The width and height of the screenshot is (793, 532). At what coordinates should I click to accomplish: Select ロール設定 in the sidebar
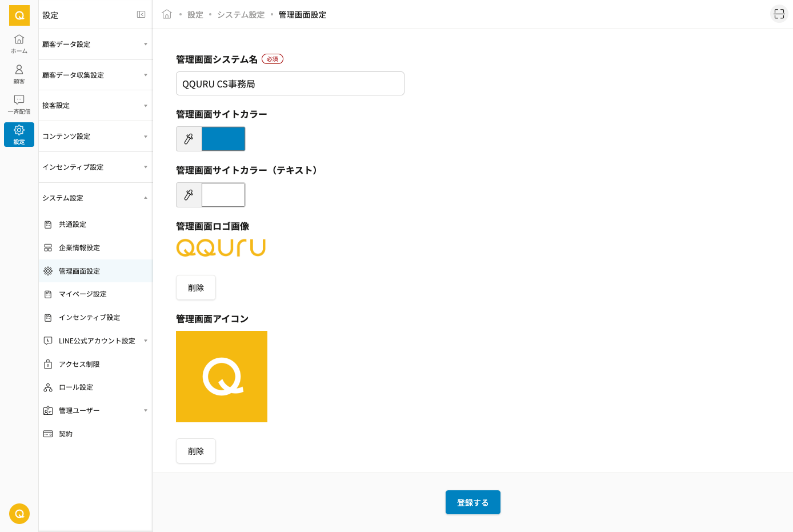point(75,387)
